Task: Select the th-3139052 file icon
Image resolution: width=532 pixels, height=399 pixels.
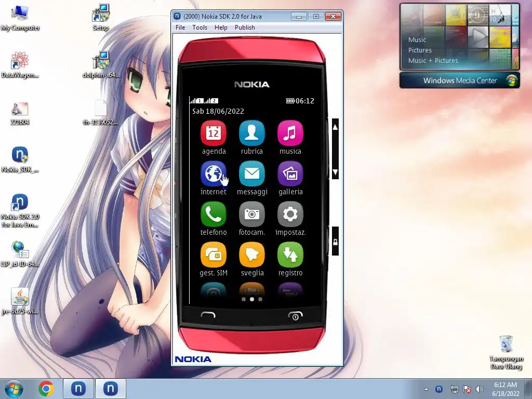Action: (x=100, y=112)
